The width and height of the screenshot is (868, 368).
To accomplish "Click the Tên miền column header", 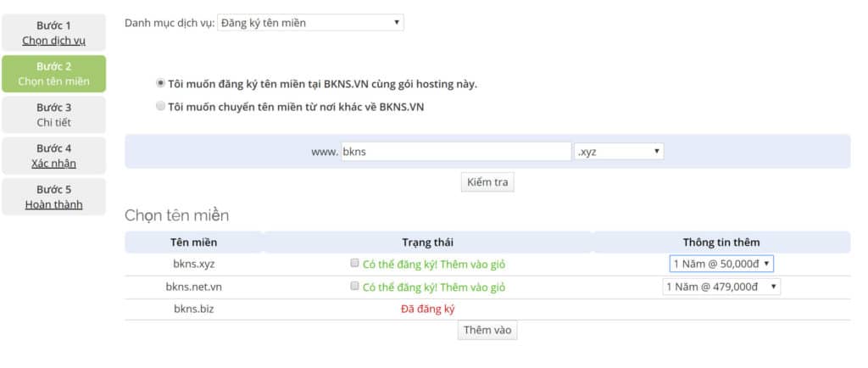I will pos(193,243).
